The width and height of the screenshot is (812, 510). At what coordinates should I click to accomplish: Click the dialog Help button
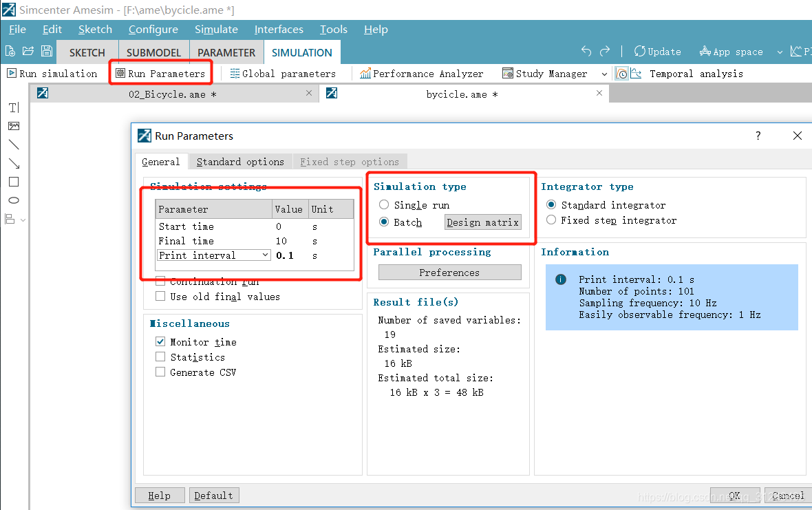point(160,496)
